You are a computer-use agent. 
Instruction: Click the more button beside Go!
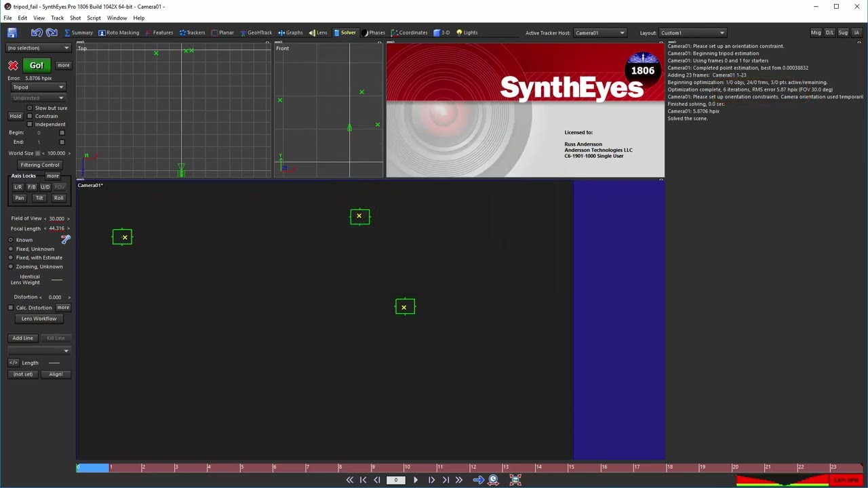click(x=63, y=65)
